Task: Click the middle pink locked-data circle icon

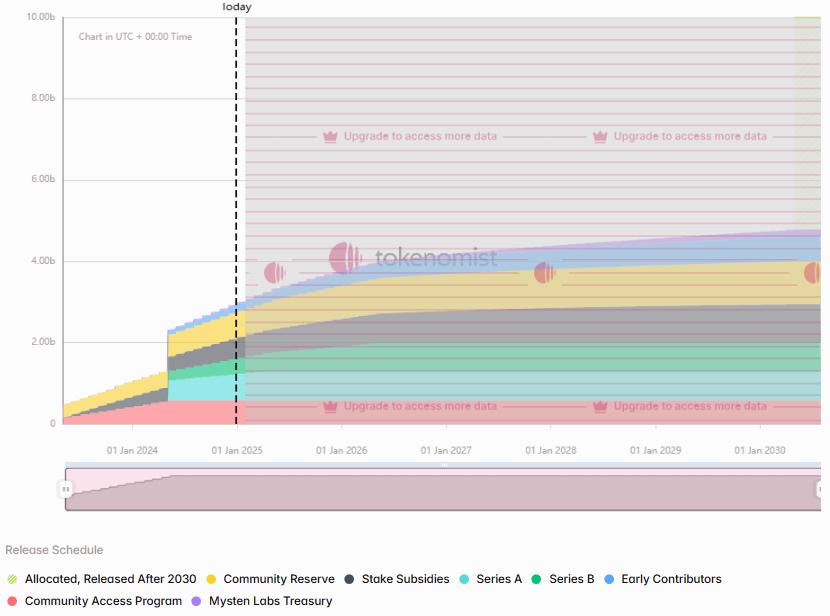Action: [x=544, y=273]
